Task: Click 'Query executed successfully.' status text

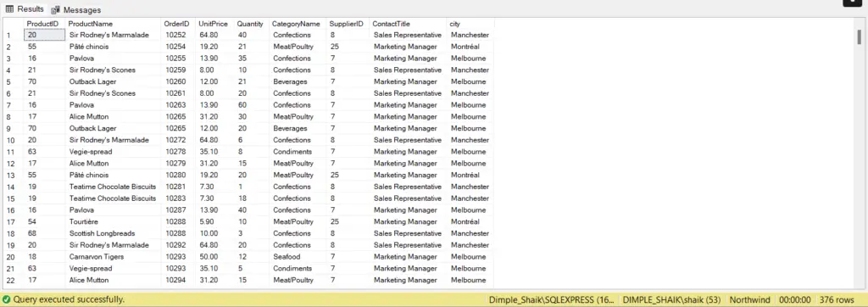Action: point(70,300)
